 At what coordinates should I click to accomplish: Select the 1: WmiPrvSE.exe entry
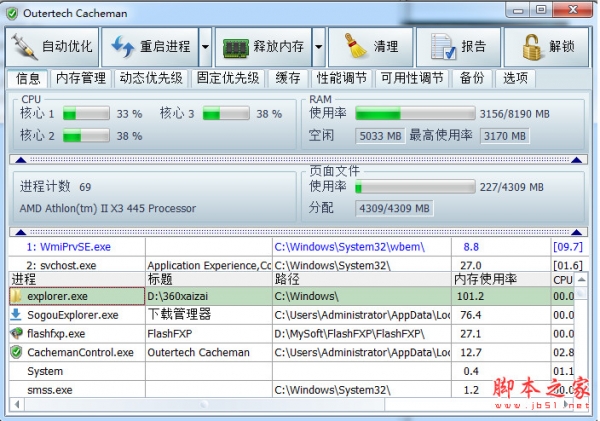[68, 247]
